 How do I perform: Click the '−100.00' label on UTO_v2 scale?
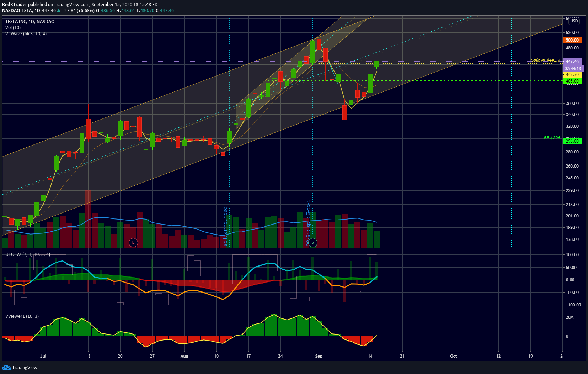(x=573, y=305)
